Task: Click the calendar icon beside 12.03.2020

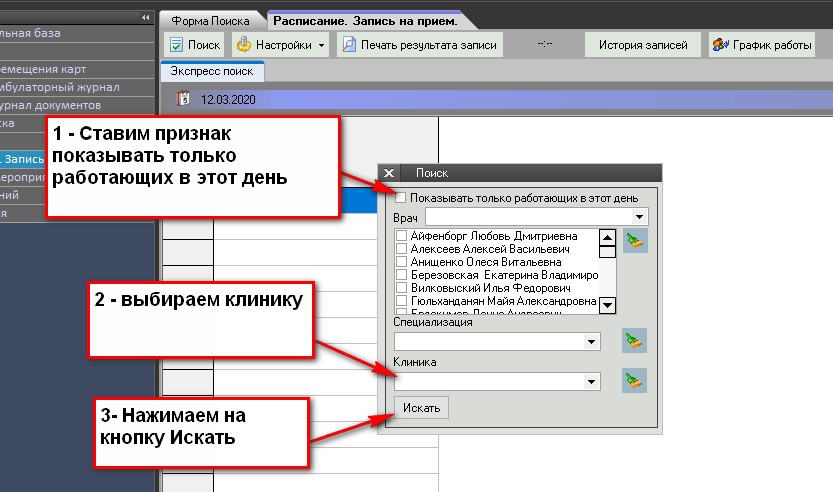Action: 183,99
